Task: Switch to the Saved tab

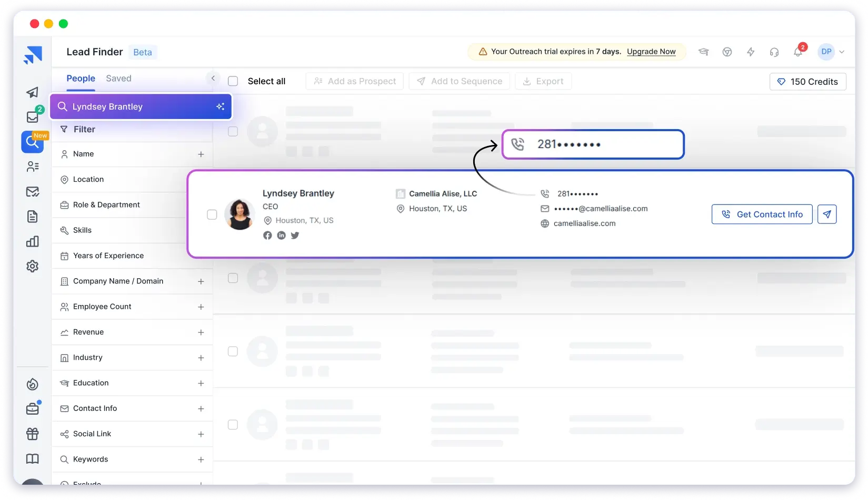Action: coord(118,79)
